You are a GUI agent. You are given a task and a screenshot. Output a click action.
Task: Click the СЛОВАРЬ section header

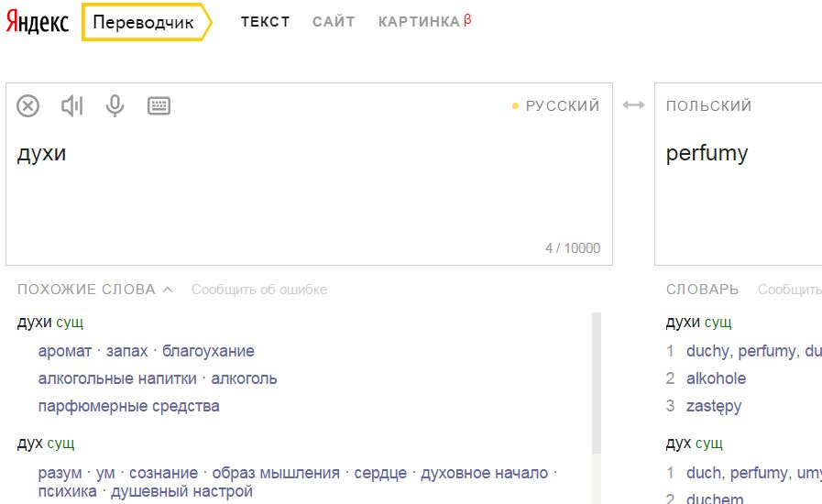point(702,290)
